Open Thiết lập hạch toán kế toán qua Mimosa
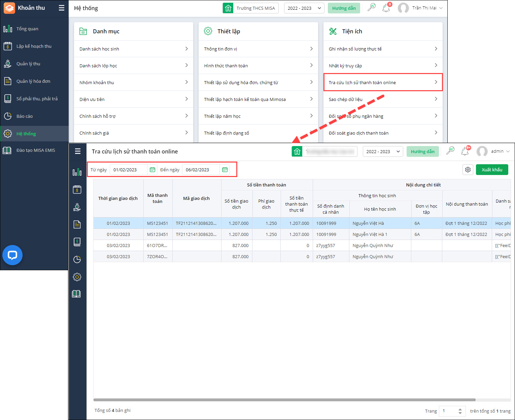The image size is (515, 420). 258,99
